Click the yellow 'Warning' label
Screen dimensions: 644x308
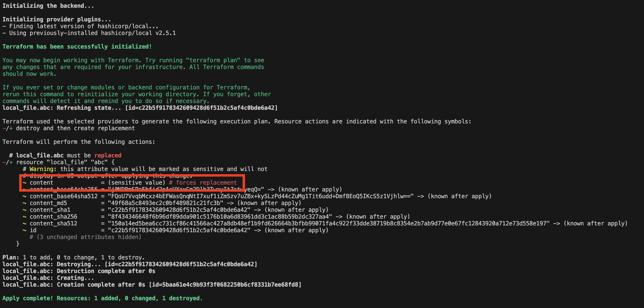tap(41, 169)
